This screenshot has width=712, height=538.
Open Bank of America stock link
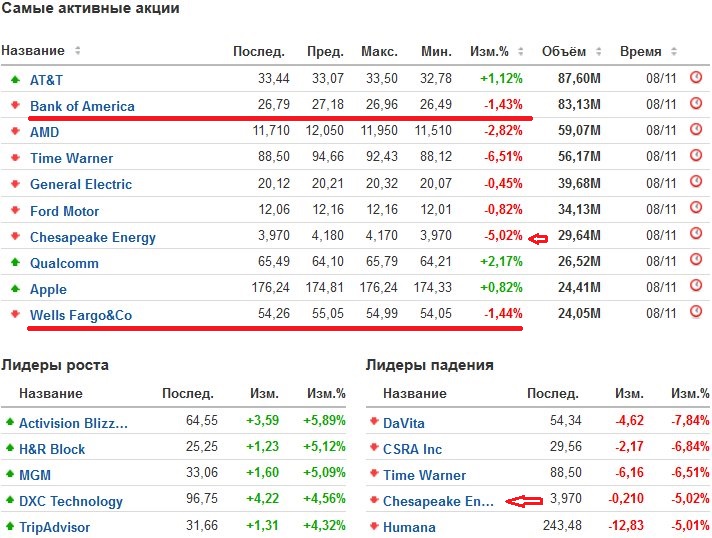coord(82,106)
